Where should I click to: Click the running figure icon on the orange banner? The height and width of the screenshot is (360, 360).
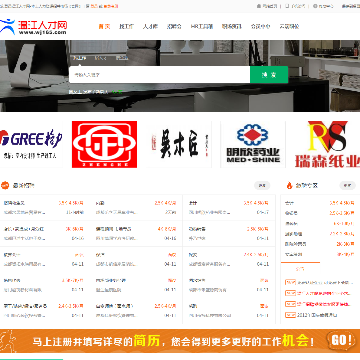[x=8, y=341]
